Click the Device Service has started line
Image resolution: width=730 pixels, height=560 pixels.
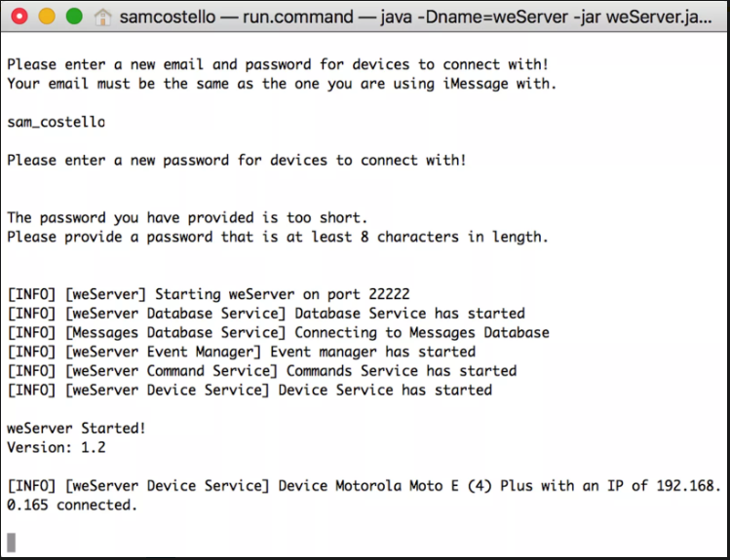coord(250,390)
